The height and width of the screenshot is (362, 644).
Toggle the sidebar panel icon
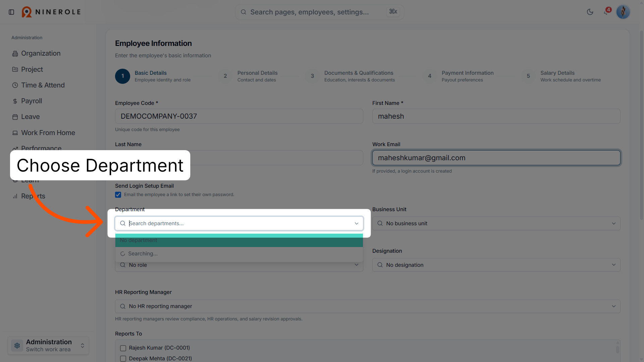pyautogui.click(x=11, y=12)
